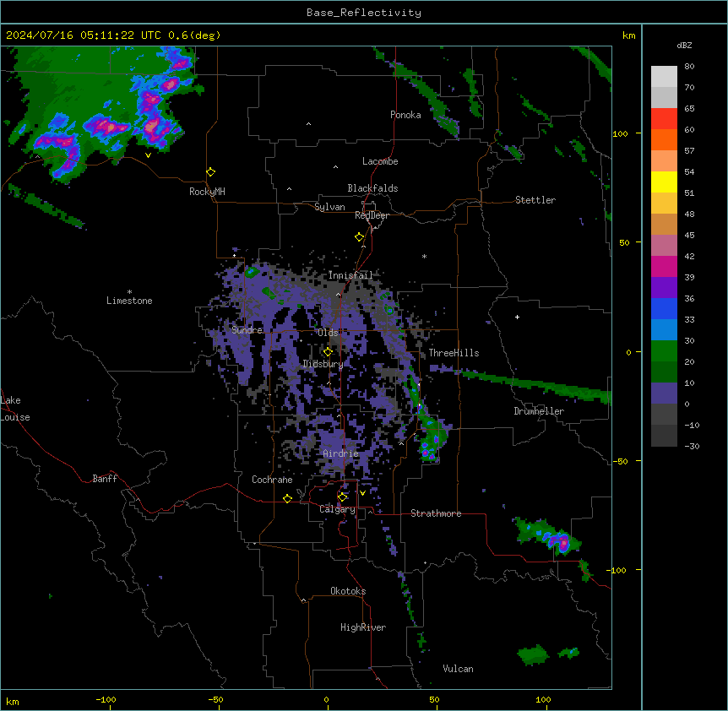Click the Drumheller label

(x=539, y=411)
